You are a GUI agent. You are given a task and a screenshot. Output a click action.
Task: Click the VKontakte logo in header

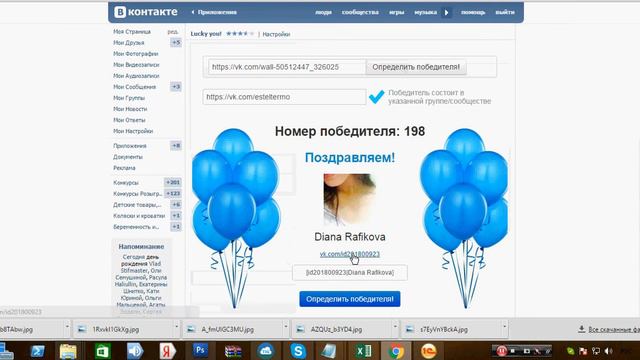pyautogui.click(x=146, y=12)
